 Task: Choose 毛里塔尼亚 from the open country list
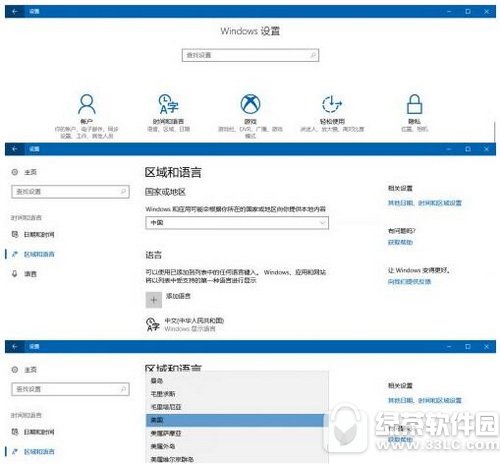point(237,407)
